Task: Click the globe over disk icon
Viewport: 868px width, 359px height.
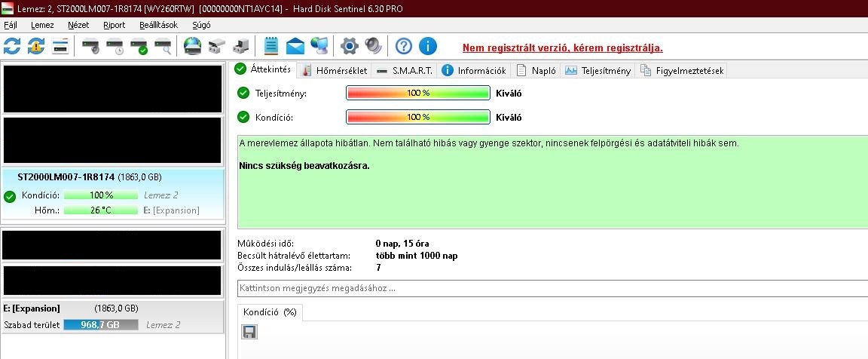Action: click(x=192, y=46)
